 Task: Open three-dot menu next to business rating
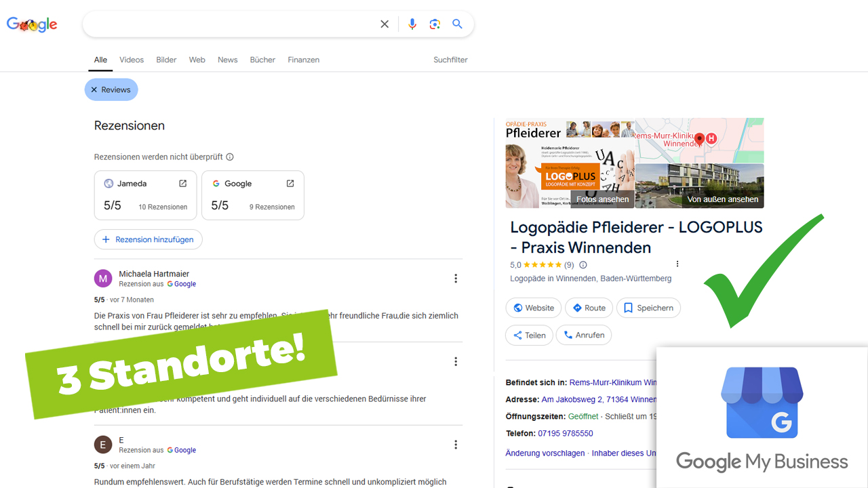tap(677, 264)
